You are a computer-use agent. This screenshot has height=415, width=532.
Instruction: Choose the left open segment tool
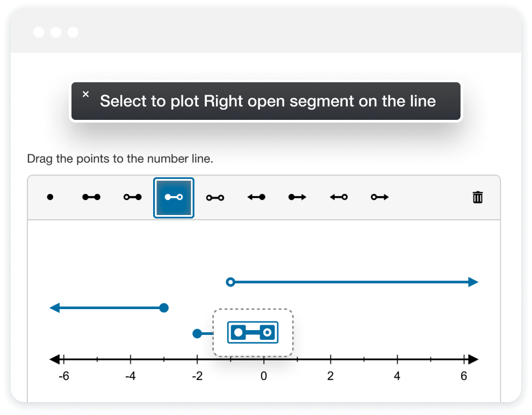point(132,197)
